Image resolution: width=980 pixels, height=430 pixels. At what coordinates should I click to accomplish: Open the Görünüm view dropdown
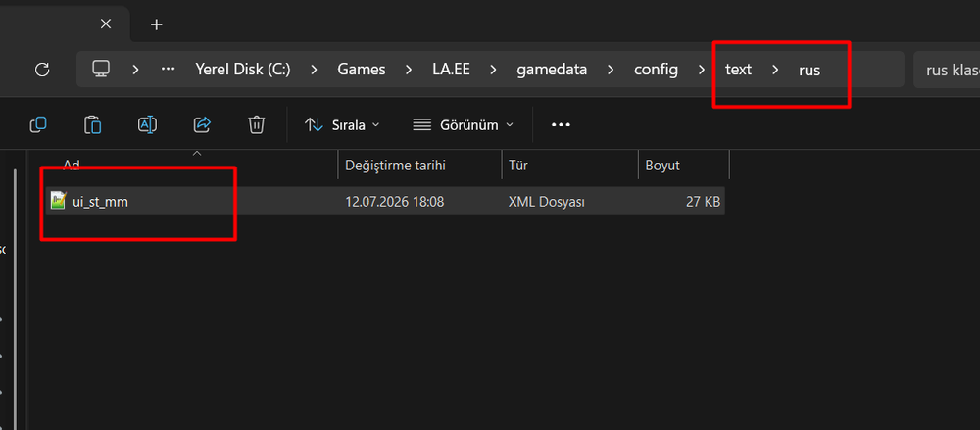pyautogui.click(x=464, y=125)
